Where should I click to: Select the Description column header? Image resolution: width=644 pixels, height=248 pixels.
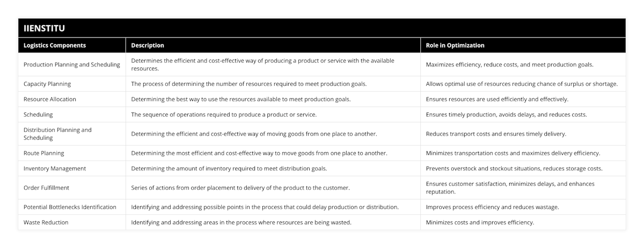tap(148, 46)
